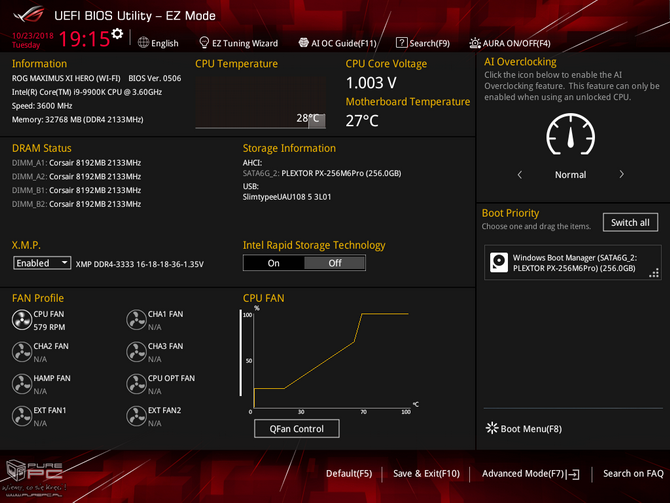The width and height of the screenshot is (670, 503).
Task: Click the Boot Menu star icon
Action: tap(492, 428)
